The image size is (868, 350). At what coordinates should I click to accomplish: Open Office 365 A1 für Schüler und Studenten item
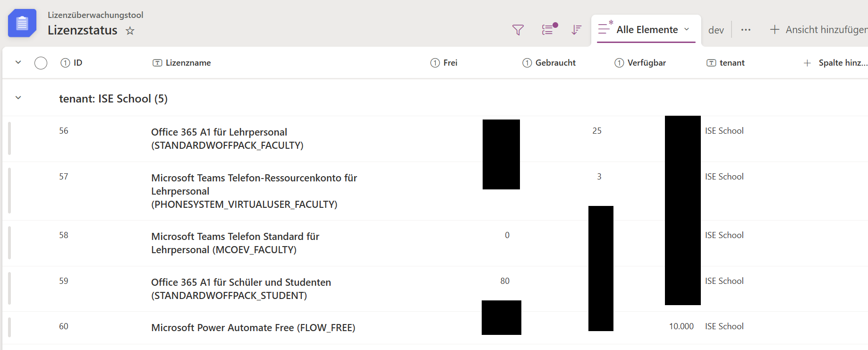(241, 289)
